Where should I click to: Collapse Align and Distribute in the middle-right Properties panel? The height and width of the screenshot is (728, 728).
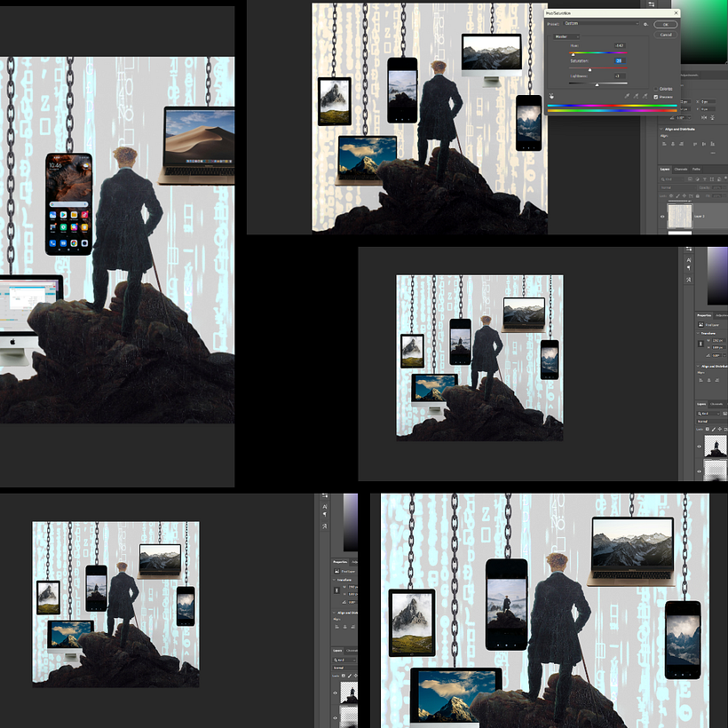[698, 367]
